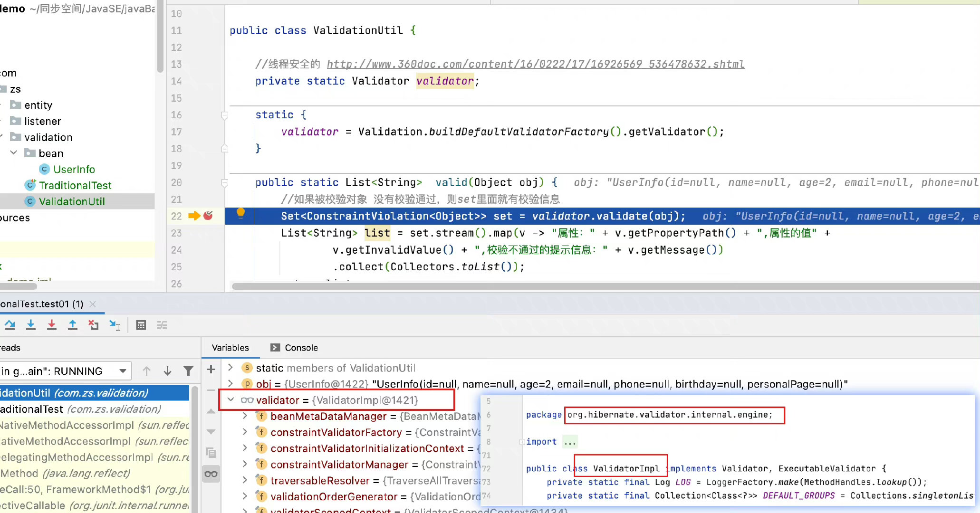
Task: Click the lightbulb intention icon on line 22
Action: pyautogui.click(x=241, y=213)
